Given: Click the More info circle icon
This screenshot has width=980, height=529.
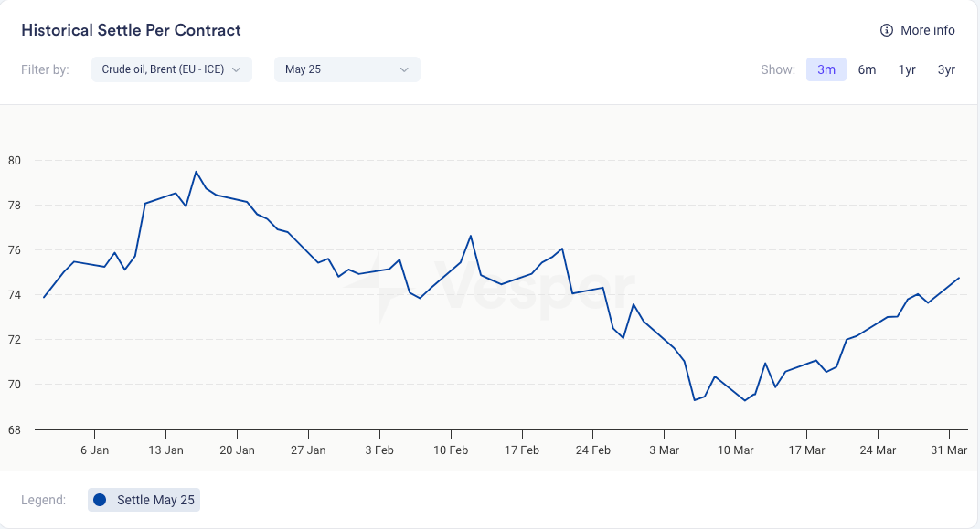Looking at the screenshot, I should (886, 30).
